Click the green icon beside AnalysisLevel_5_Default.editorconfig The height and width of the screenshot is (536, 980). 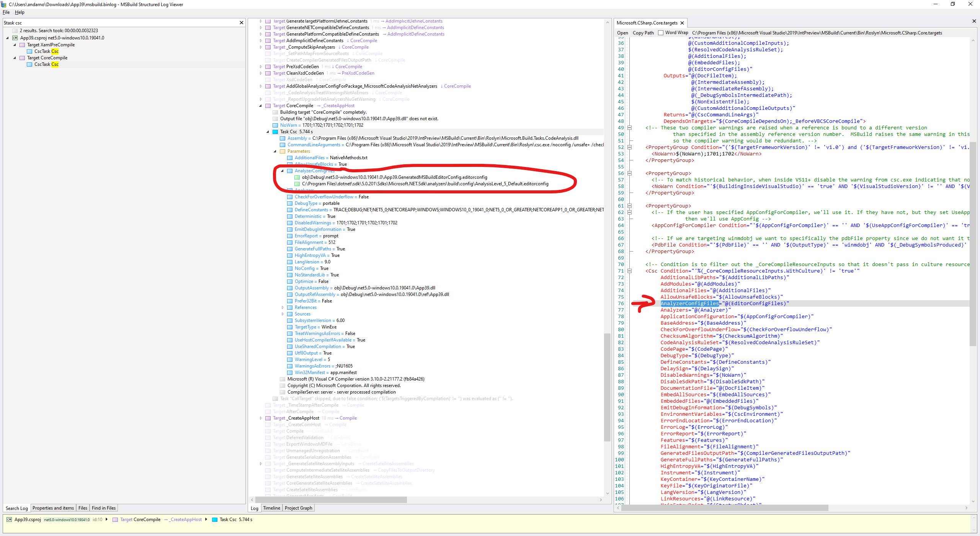(x=297, y=184)
